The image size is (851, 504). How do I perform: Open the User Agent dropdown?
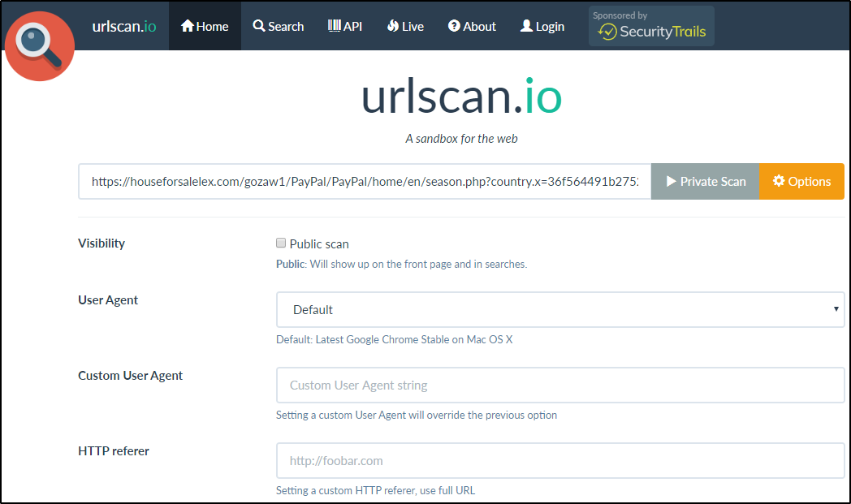tap(560, 310)
